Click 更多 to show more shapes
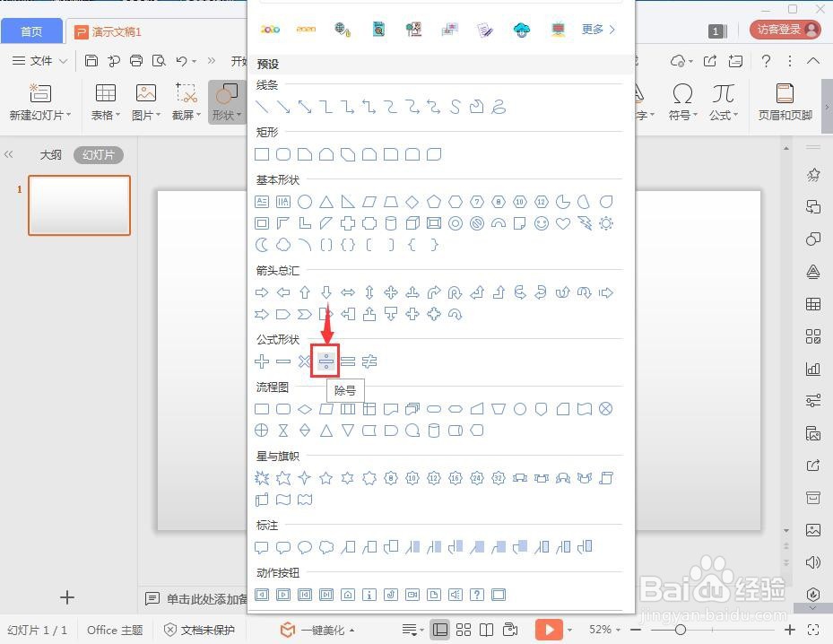The height and width of the screenshot is (644, 833). click(598, 30)
